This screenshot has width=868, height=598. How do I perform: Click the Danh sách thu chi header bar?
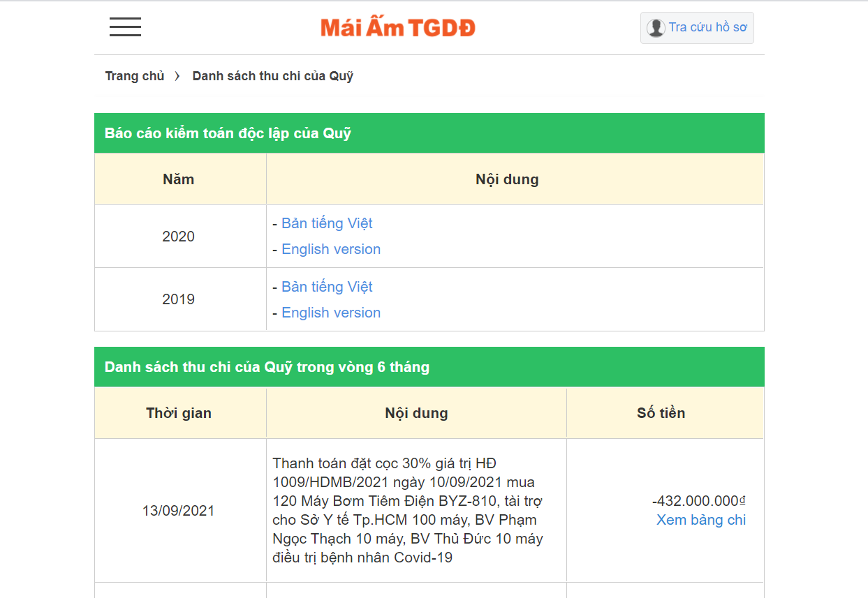(266, 366)
